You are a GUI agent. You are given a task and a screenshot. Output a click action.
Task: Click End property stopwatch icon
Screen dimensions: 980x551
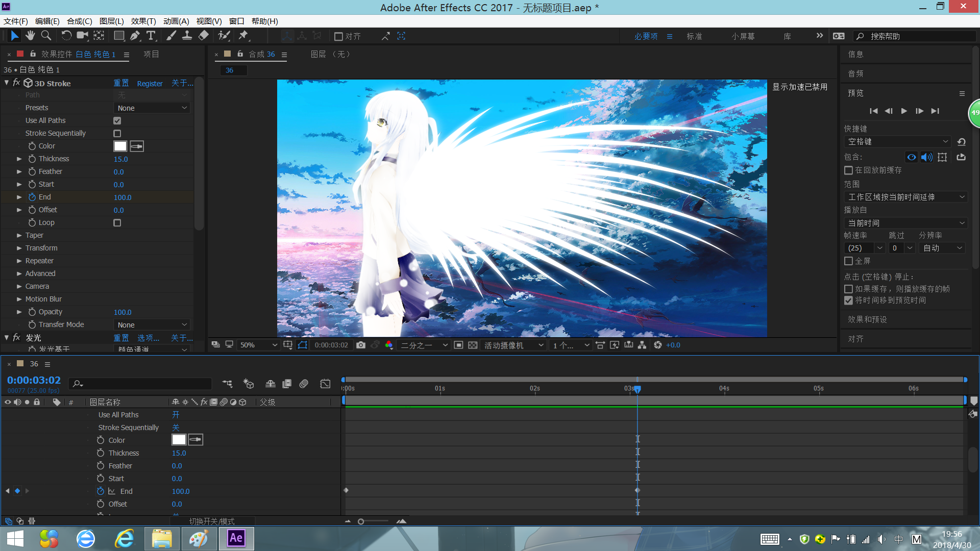coord(32,197)
